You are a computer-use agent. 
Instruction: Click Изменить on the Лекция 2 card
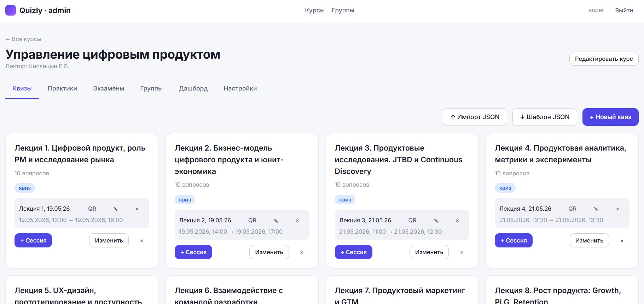(x=269, y=252)
